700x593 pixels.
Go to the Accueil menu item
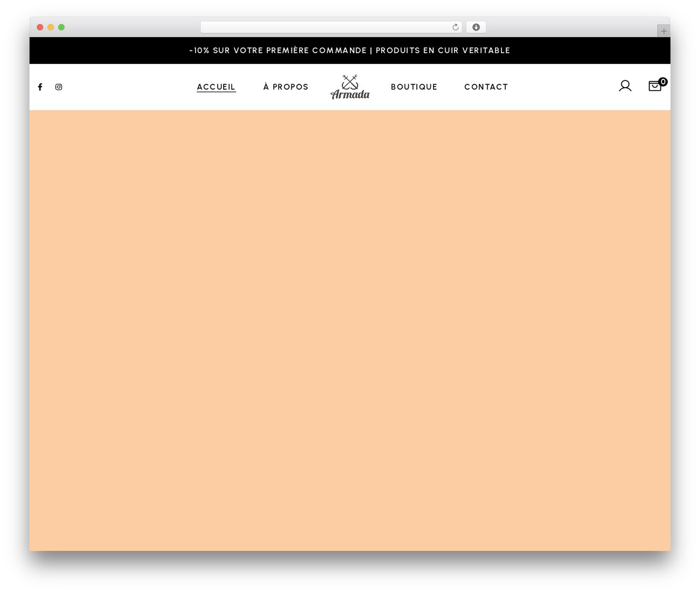tap(216, 87)
